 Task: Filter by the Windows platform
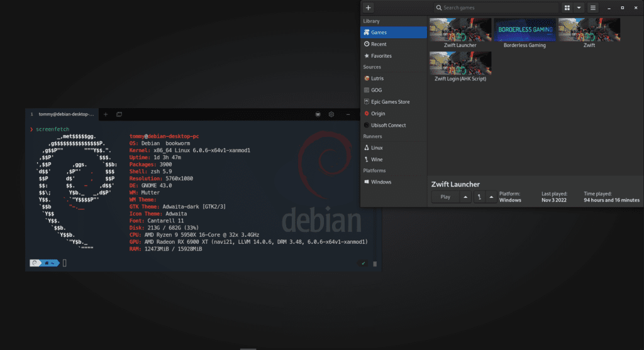coord(380,182)
